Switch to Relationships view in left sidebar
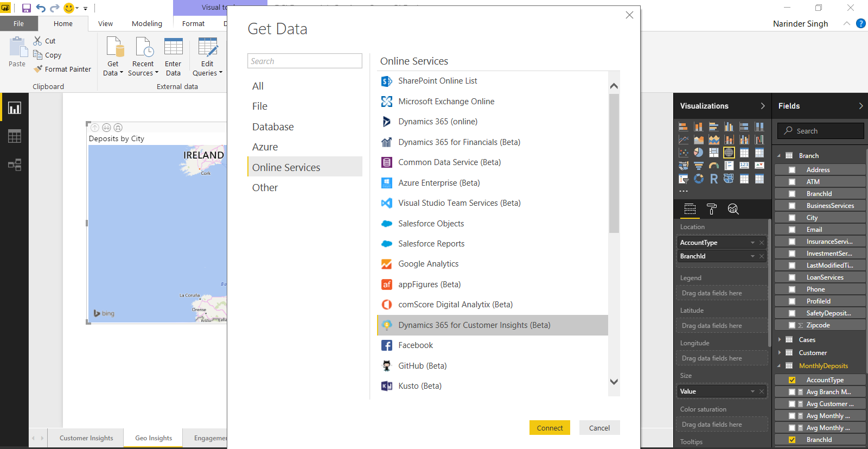 [15, 165]
